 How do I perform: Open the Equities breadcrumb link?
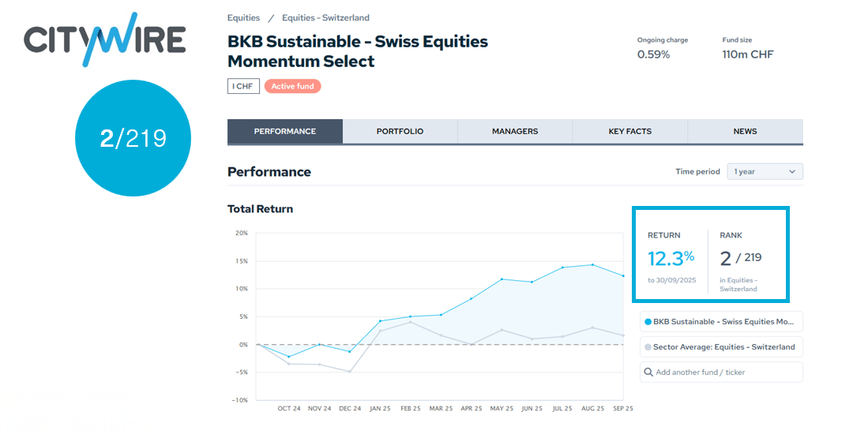pyautogui.click(x=242, y=18)
